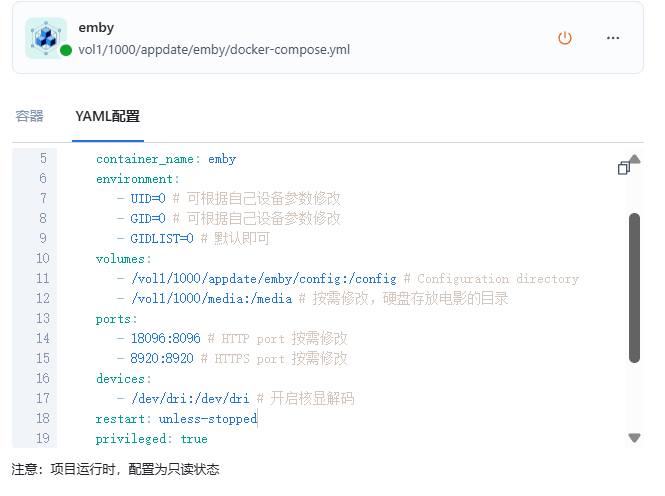Open the three-dots more options menu
This screenshot has height=496, width=665.
coord(612,38)
